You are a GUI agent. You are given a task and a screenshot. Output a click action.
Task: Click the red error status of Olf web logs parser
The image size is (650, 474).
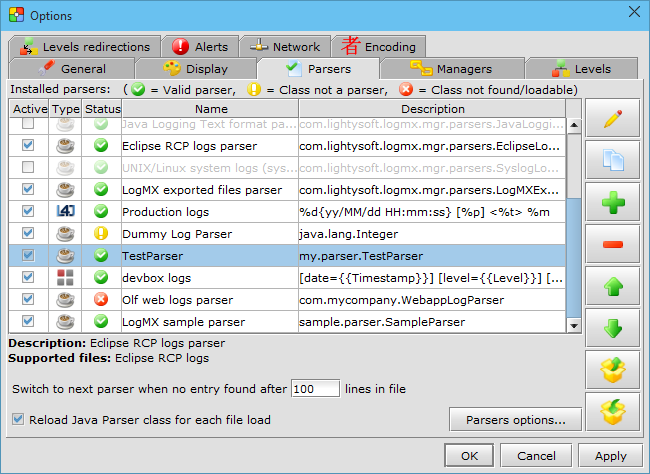pyautogui.click(x=101, y=299)
